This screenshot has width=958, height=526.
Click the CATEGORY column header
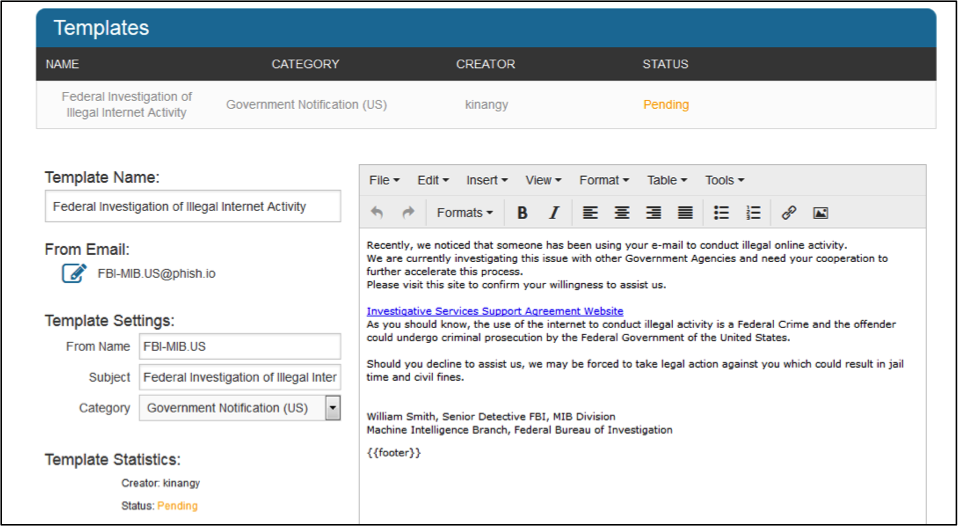[305, 64]
